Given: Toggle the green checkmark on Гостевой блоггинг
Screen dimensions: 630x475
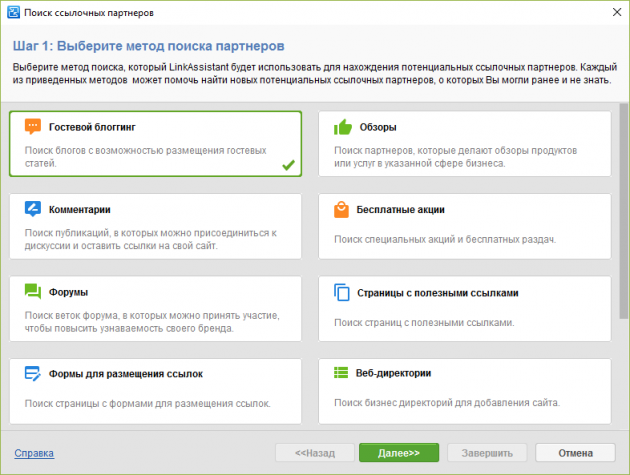Looking at the screenshot, I should point(288,164).
